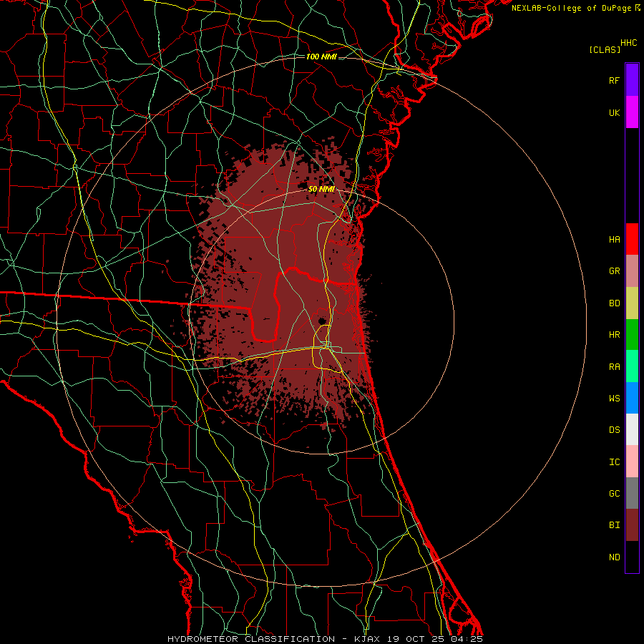This screenshot has width=644, height=644.
Task: Click the ND legend label
Action: click(x=614, y=557)
